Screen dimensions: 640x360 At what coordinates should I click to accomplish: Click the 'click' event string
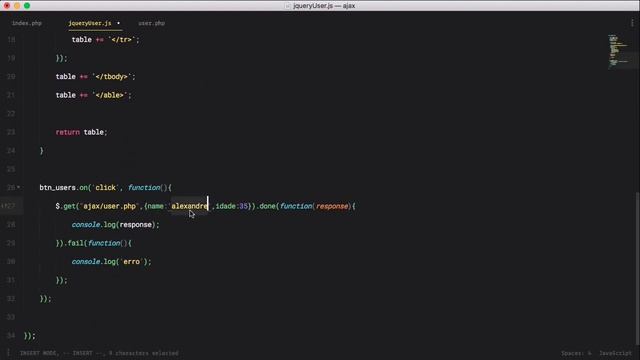106,187
